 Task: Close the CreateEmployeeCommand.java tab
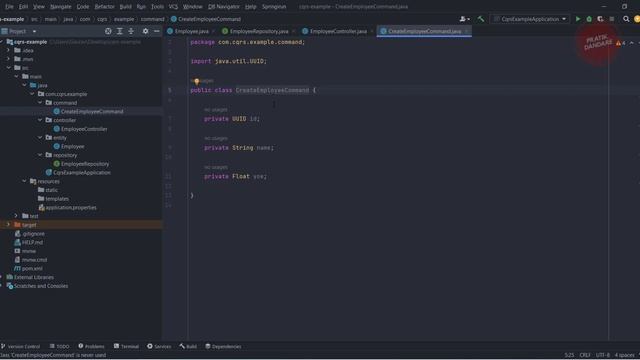pos(466,31)
